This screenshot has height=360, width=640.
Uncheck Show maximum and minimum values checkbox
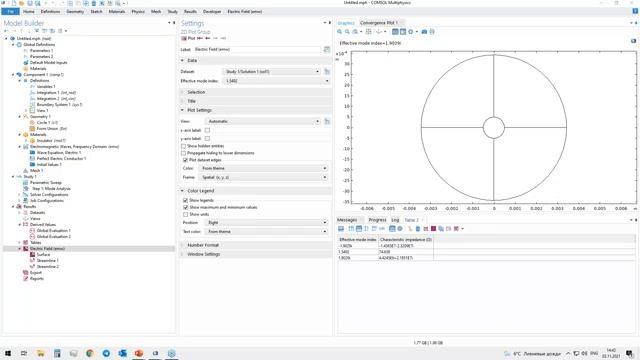pyautogui.click(x=185, y=207)
